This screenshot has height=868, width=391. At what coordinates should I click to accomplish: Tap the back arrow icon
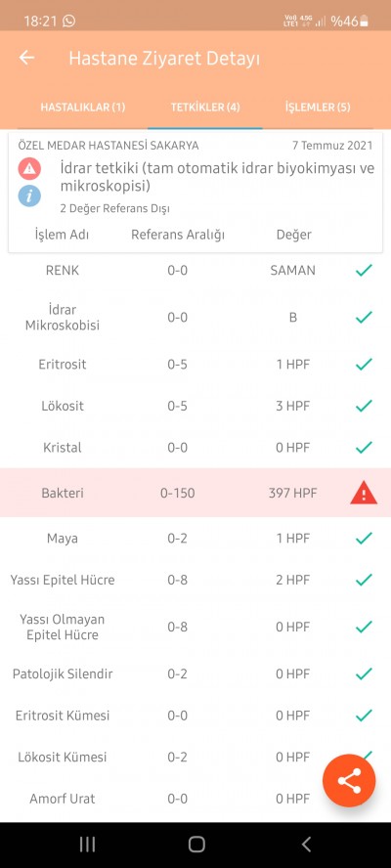coord(26,58)
